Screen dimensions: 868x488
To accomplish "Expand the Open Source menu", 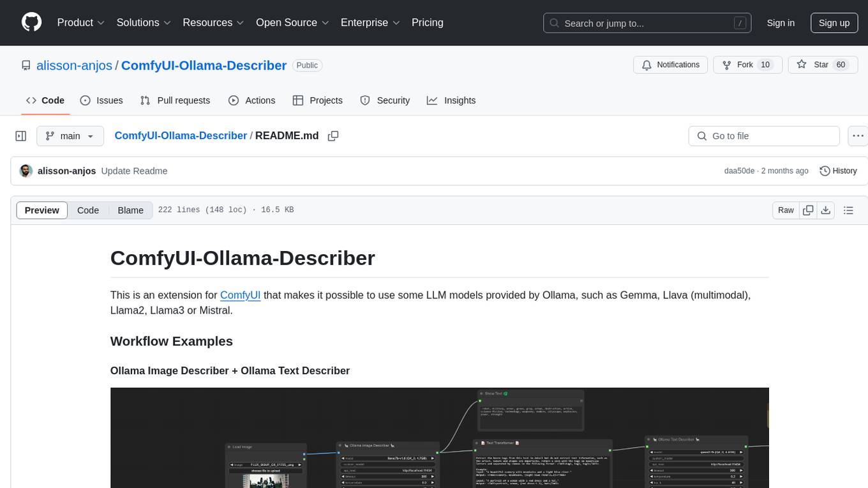I will 292,22.
